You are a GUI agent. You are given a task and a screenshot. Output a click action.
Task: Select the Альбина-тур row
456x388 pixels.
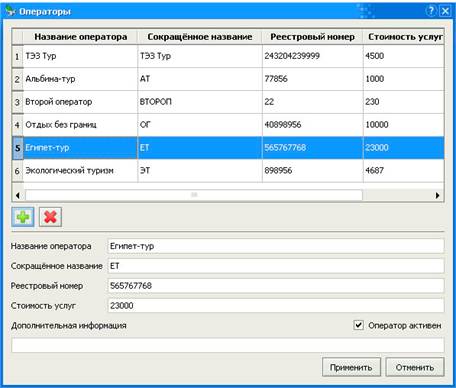228,79
